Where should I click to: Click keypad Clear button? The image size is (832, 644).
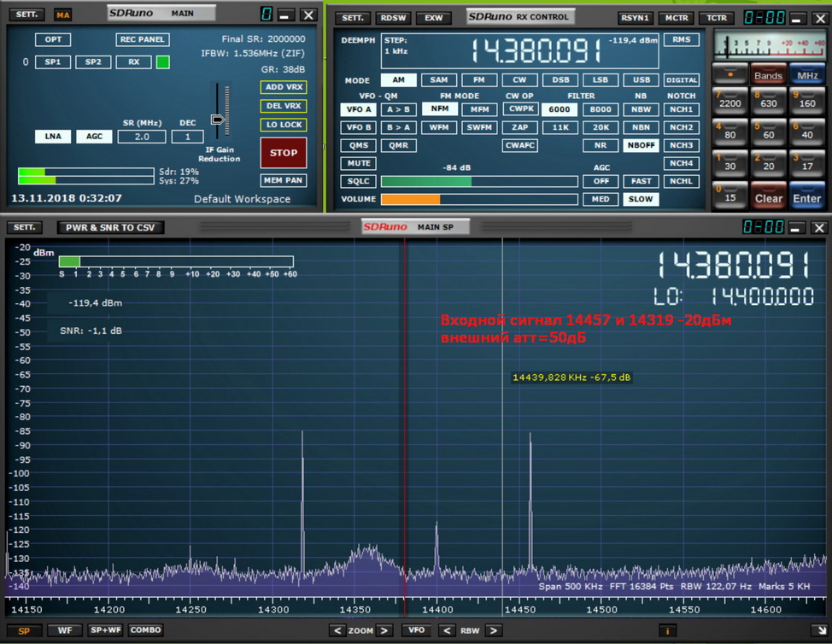[768, 196]
